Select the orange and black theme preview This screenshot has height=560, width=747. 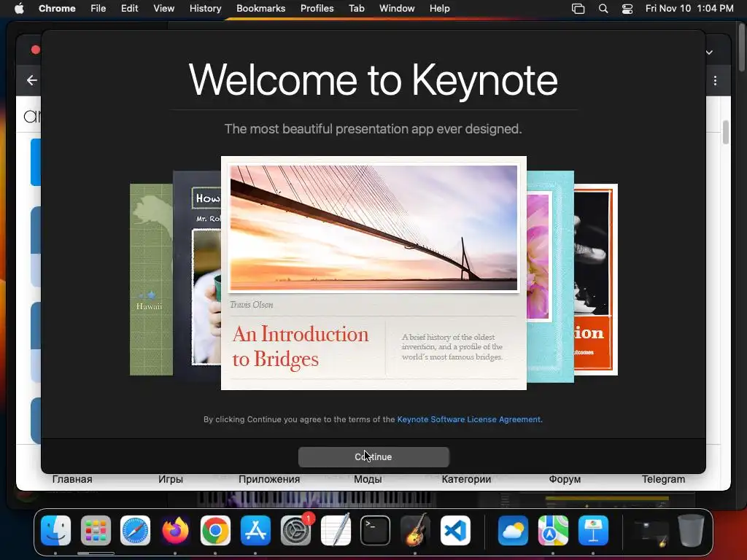pos(595,279)
